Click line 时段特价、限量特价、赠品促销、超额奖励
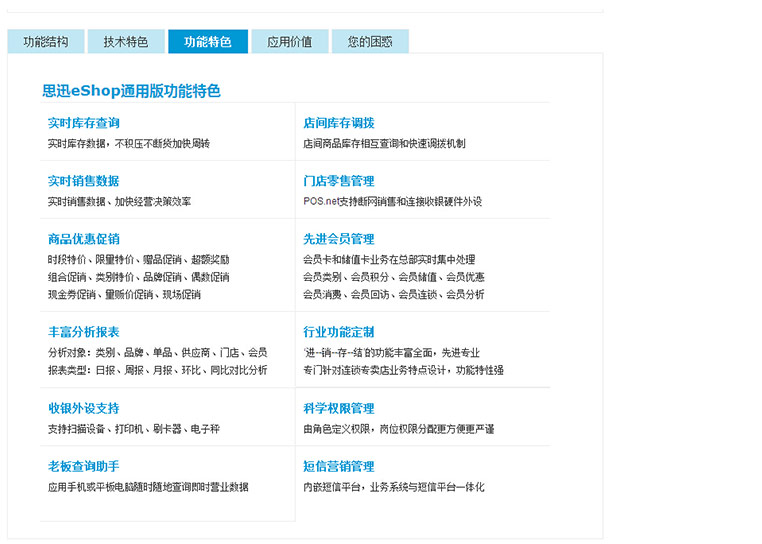 pos(139,259)
